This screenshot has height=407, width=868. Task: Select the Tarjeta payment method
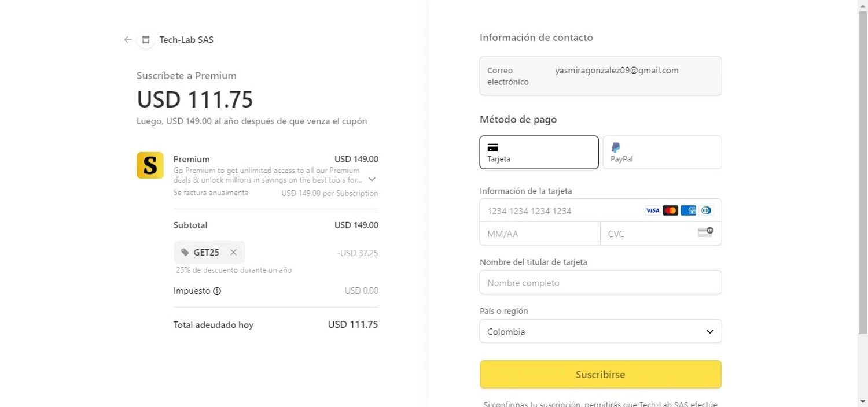click(539, 152)
